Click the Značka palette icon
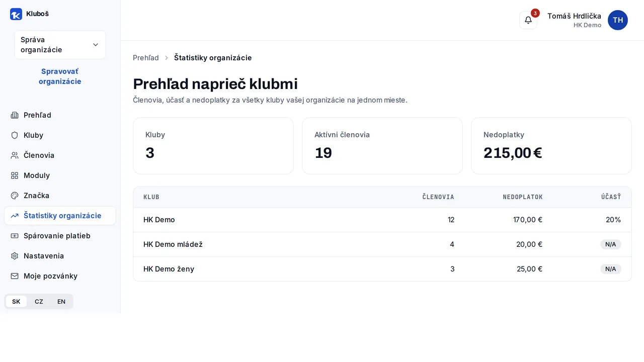The width and height of the screenshot is (644, 362). pos(15,196)
